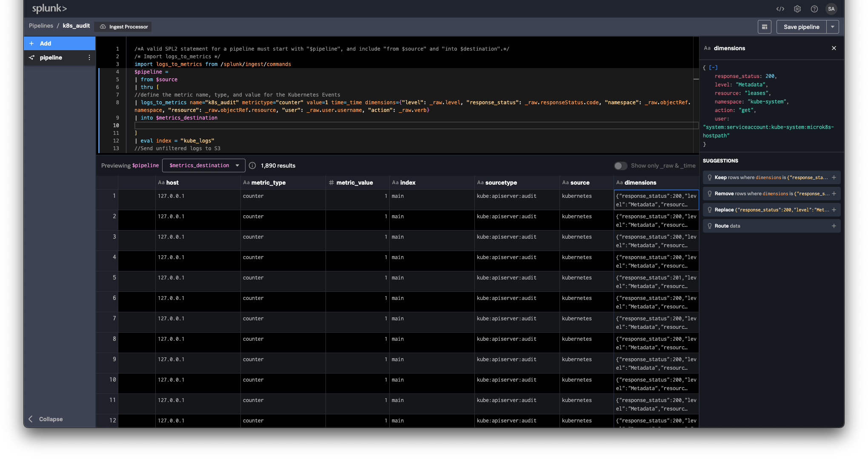Image resolution: width=868 pixels, height=459 pixels.
Task: Add the Keep rows suggestion via plus
Action: [x=834, y=177]
